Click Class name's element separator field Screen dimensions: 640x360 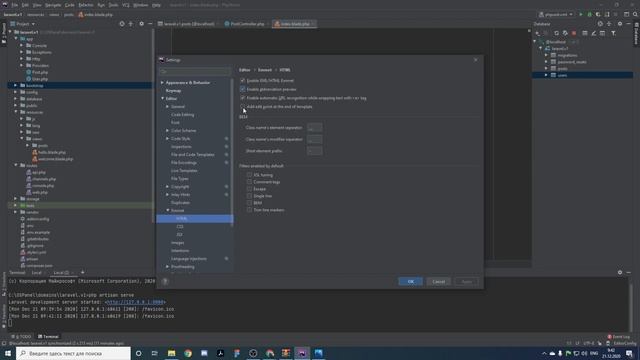click(x=314, y=128)
